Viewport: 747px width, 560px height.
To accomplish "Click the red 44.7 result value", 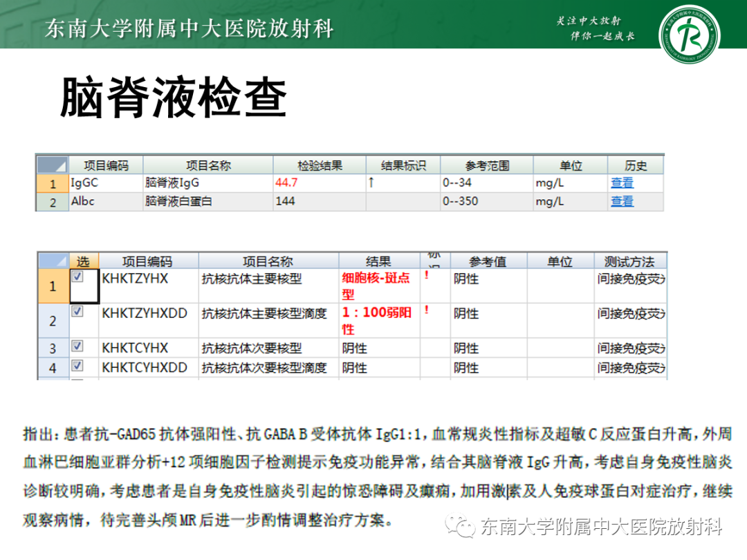I will point(286,183).
